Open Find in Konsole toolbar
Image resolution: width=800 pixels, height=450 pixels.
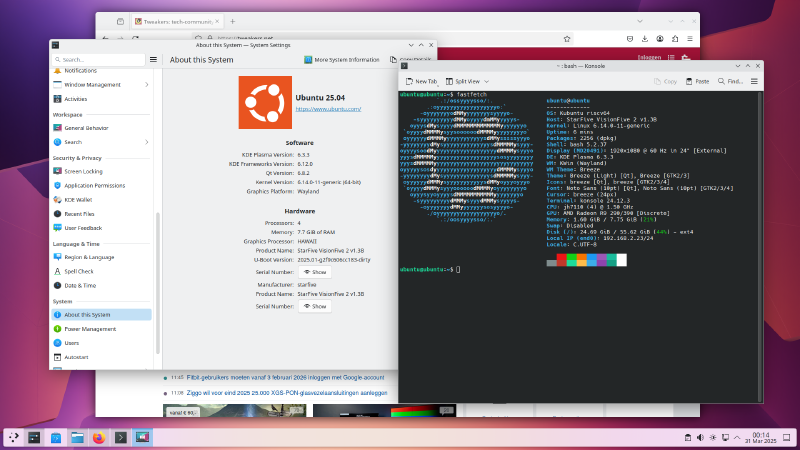point(731,82)
